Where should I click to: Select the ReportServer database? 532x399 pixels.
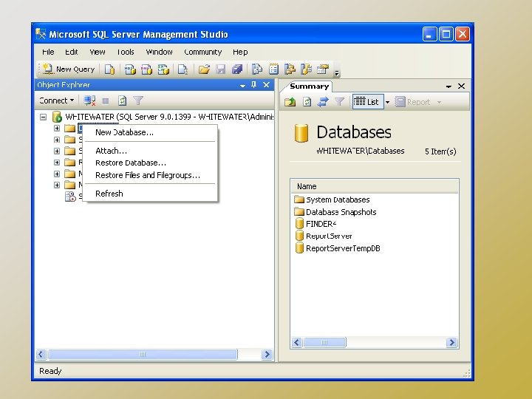(324, 236)
